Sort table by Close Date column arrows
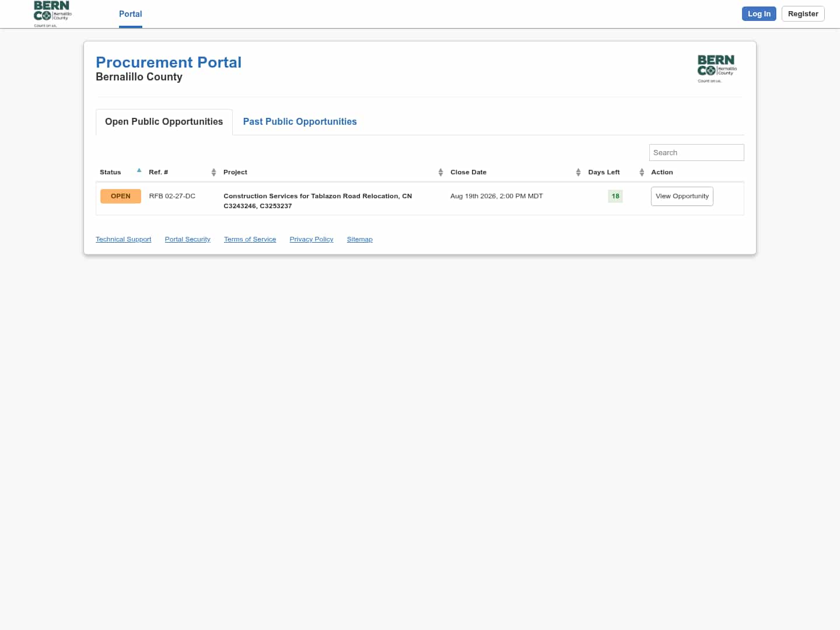 pos(578,172)
